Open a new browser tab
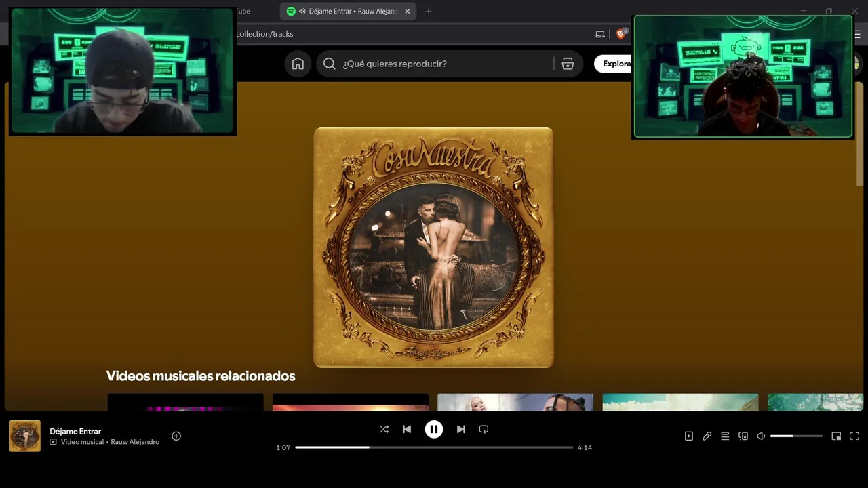868x488 pixels. tap(428, 12)
